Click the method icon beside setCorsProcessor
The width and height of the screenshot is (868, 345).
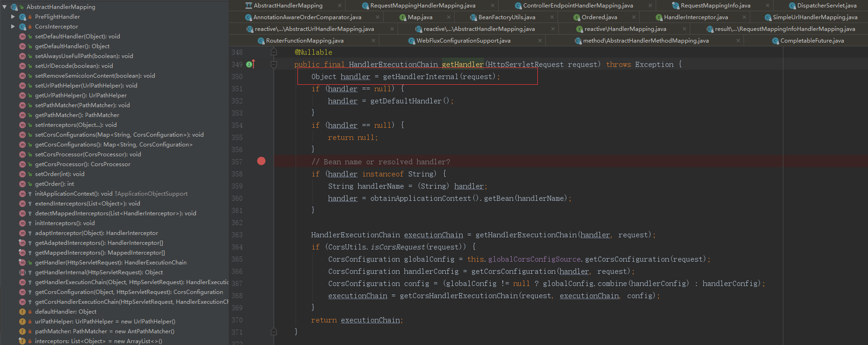pos(22,154)
